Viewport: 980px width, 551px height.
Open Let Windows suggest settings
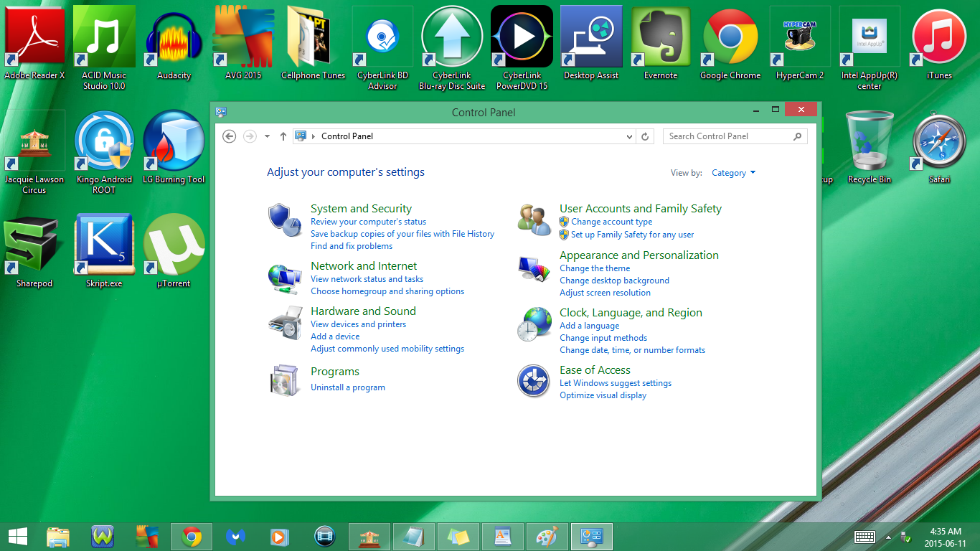click(x=616, y=383)
